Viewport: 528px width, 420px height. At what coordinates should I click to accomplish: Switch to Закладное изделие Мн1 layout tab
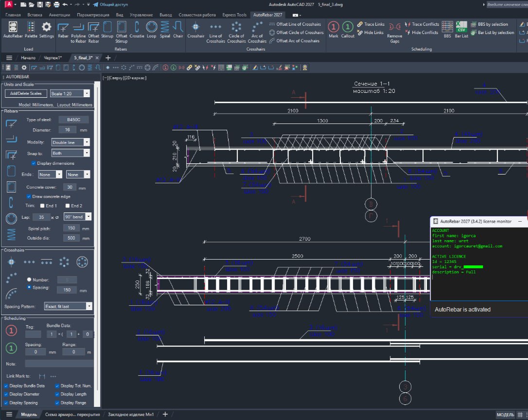point(131,415)
